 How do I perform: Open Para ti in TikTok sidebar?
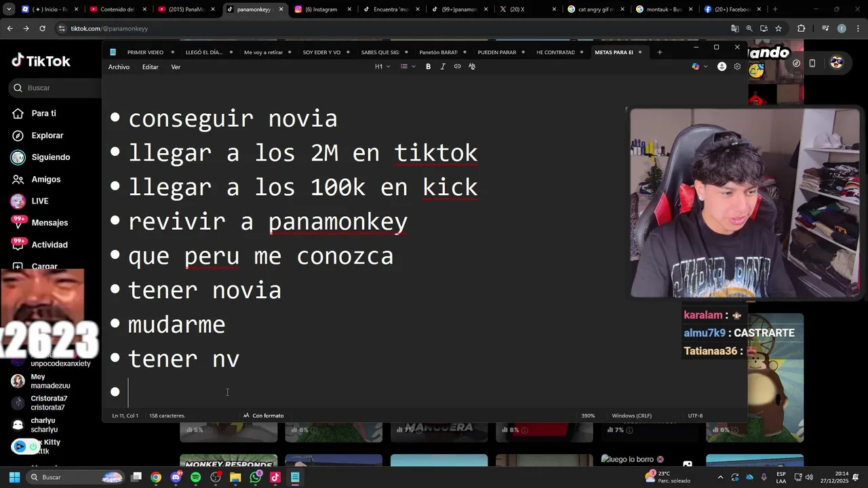43,113
